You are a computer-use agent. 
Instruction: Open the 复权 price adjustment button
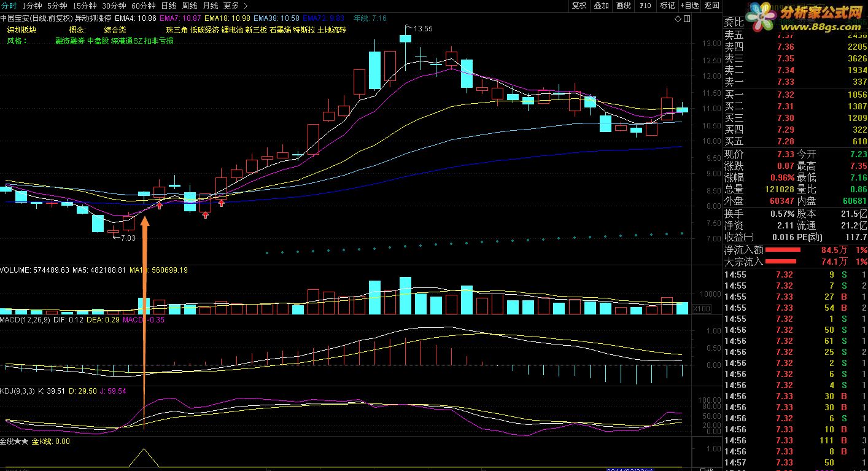[579, 6]
